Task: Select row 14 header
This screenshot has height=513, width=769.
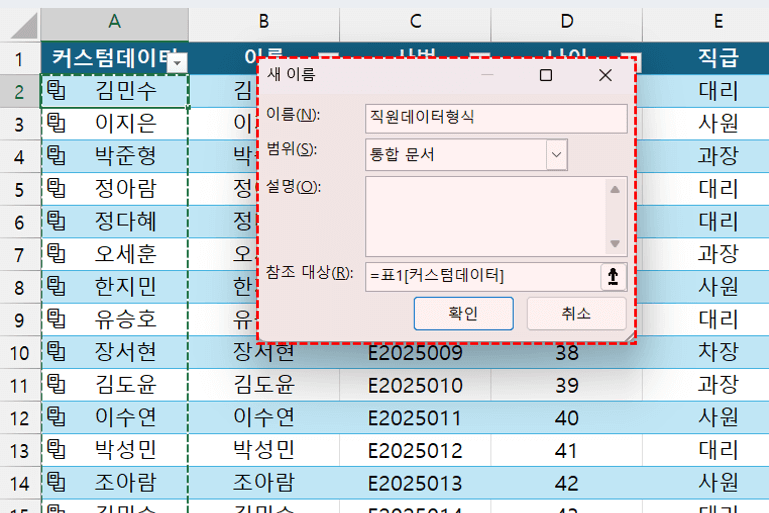Action: pos(20,484)
